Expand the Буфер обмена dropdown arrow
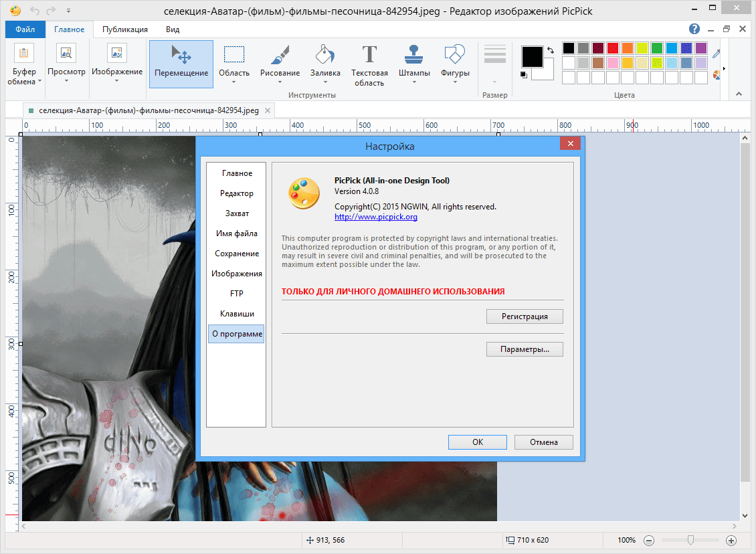The image size is (756, 554). point(39,82)
